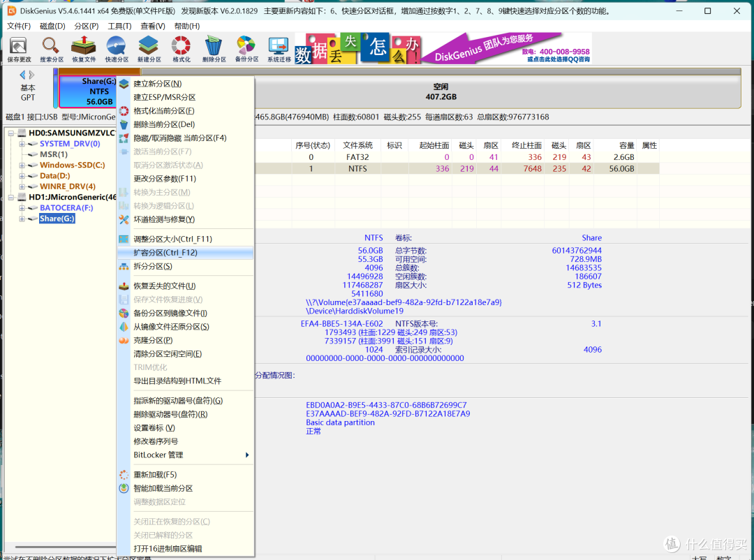Choose 扩容分区(Ctrl_F12) from context menu
The width and height of the screenshot is (754, 560).
click(186, 253)
